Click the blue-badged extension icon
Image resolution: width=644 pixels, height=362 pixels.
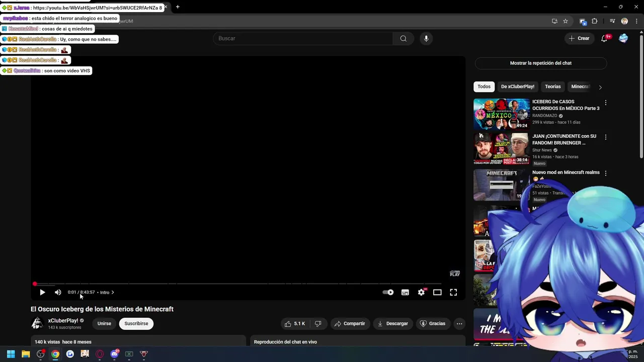[583, 21]
